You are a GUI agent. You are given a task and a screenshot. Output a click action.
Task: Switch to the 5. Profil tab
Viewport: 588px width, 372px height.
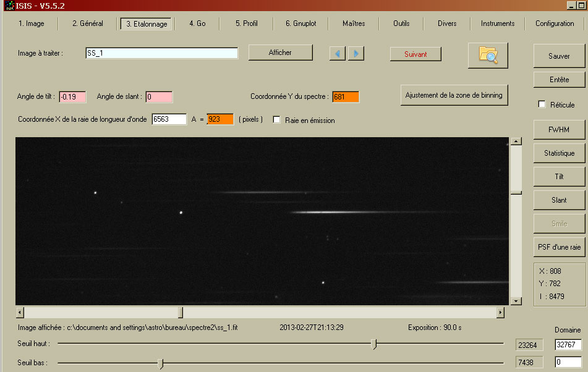pyautogui.click(x=246, y=23)
